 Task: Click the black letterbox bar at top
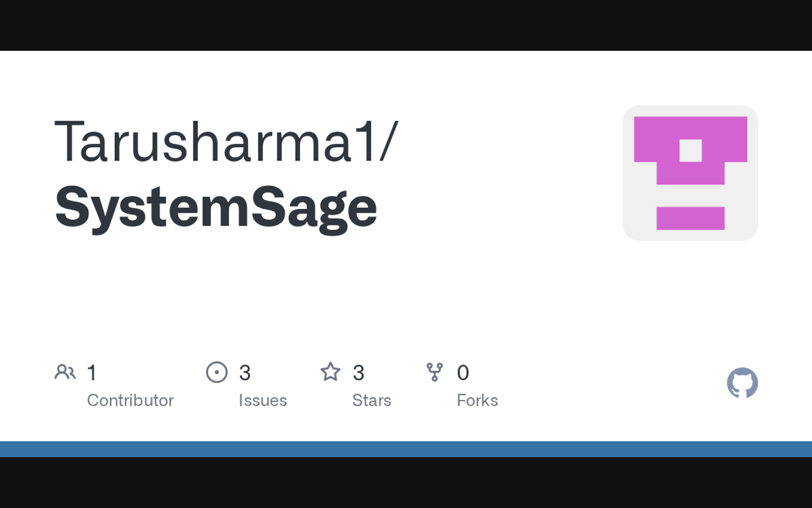pyautogui.click(x=406, y=25)
